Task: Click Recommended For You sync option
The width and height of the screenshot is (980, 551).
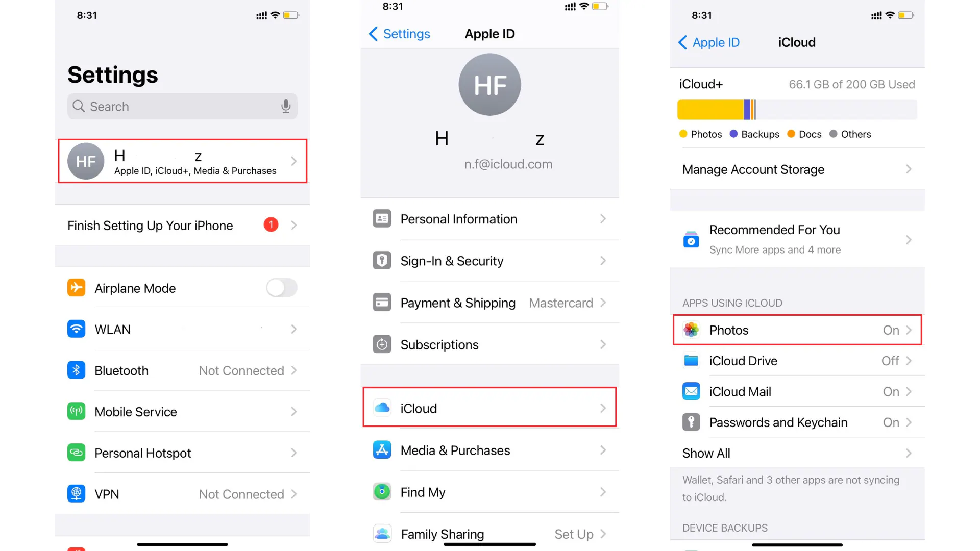Action: tap(797, 239)
